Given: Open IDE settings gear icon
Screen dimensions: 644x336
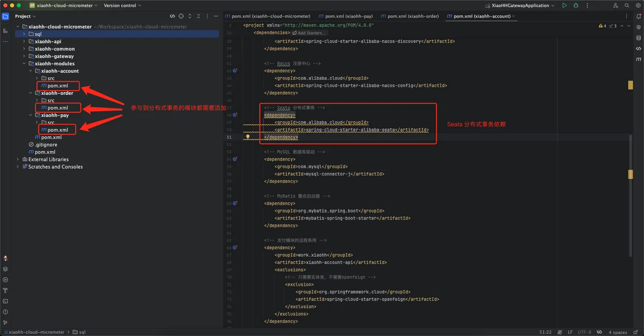Looking at the screenshot, I should coord(638,6).
